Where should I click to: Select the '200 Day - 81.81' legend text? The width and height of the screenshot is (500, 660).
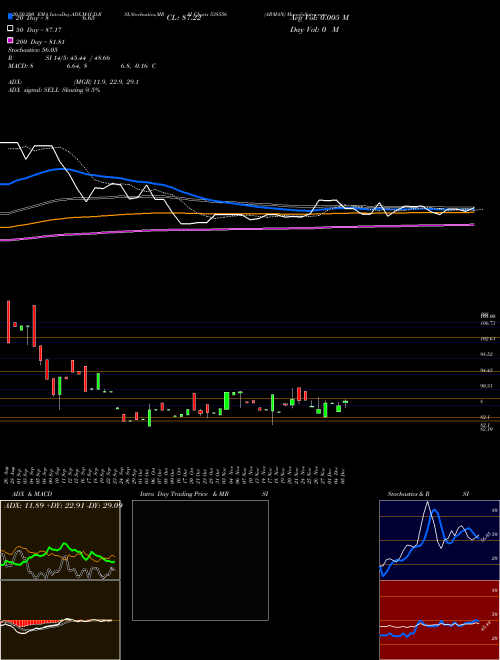[x=40, y=42]
